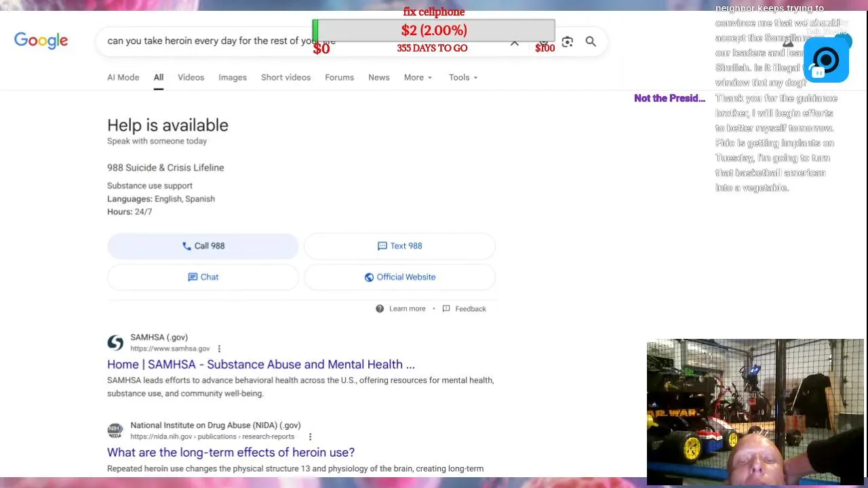Click the SAMHSA (.gov) site name
This screenshot has height=488, width=868.
(x=159, y=337)
